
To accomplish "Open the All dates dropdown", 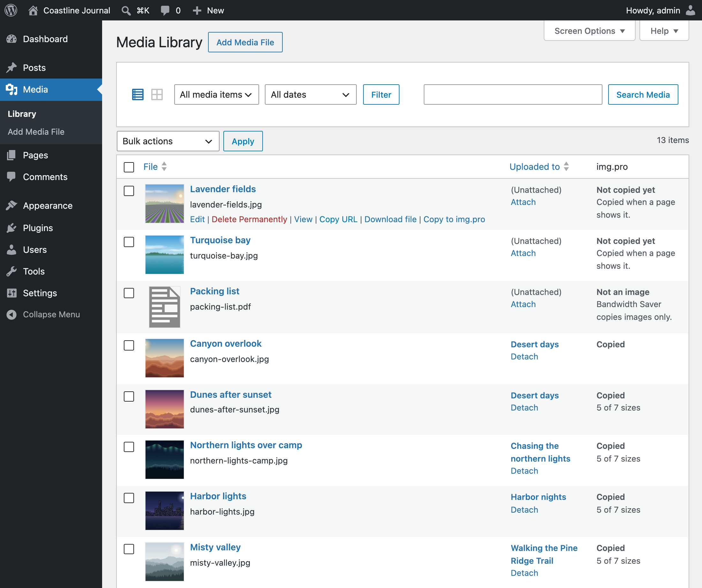I will click(x=310, y=95).
